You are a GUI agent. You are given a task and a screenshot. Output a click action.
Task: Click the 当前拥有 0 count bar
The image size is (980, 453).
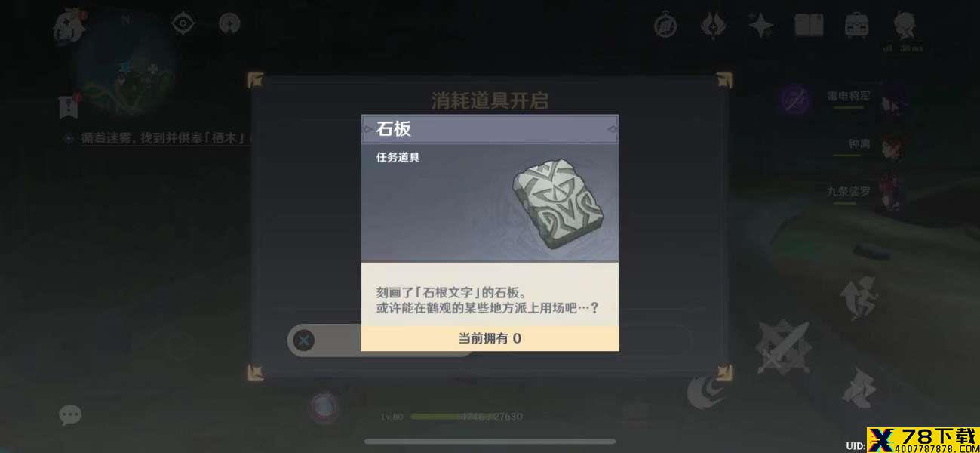click(x=490, y=338)
